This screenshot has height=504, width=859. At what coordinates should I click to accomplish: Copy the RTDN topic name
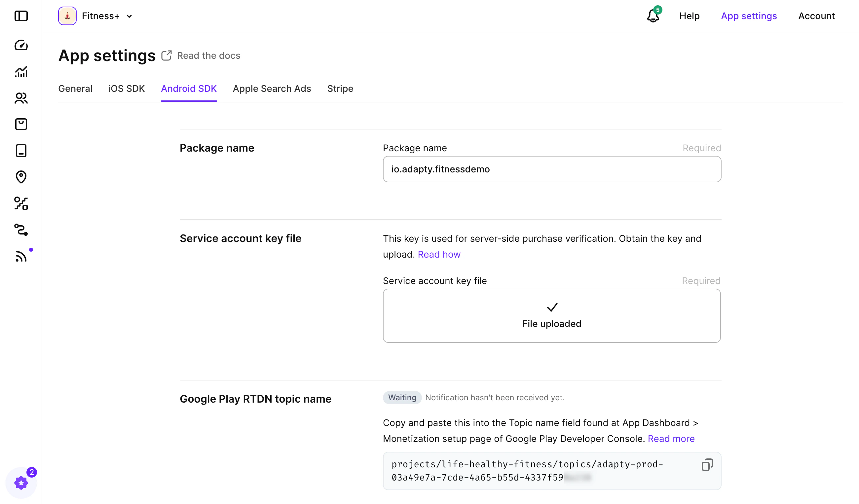coord(707,465)
